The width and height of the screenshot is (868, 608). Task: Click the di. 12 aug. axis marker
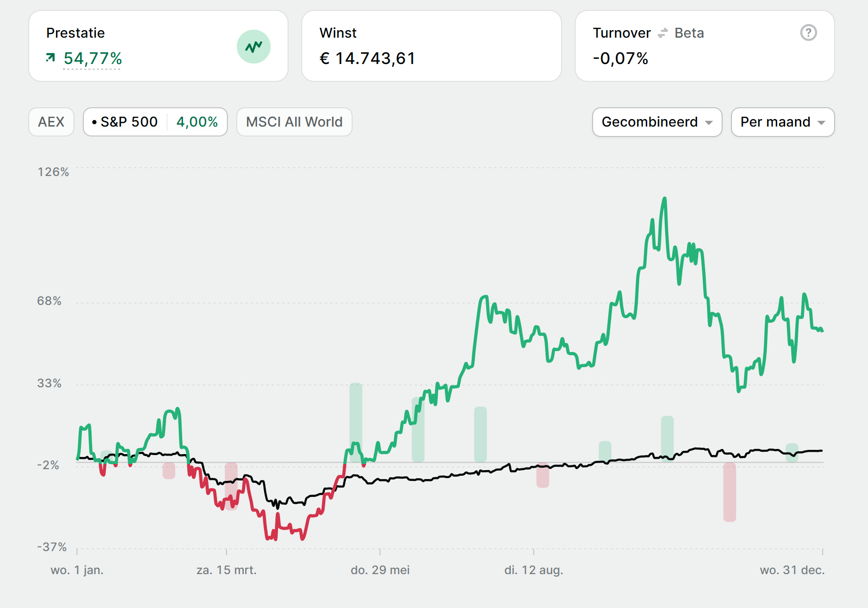[533, 570]
